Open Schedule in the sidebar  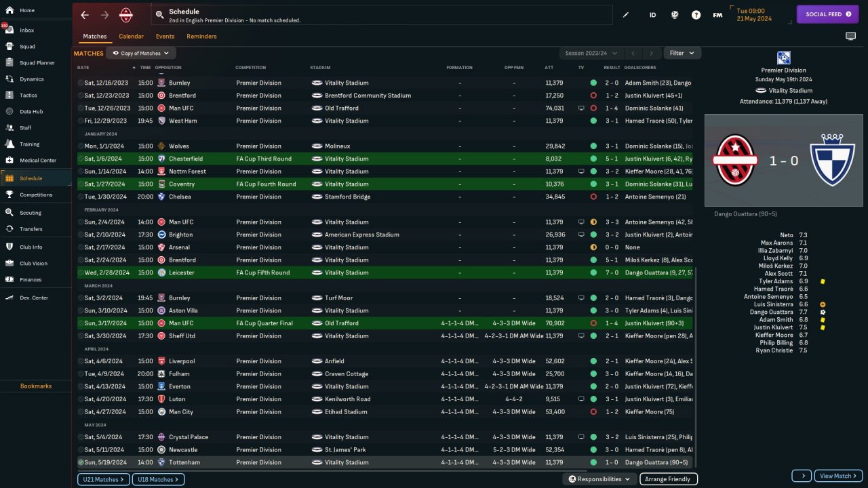[35, 178]
